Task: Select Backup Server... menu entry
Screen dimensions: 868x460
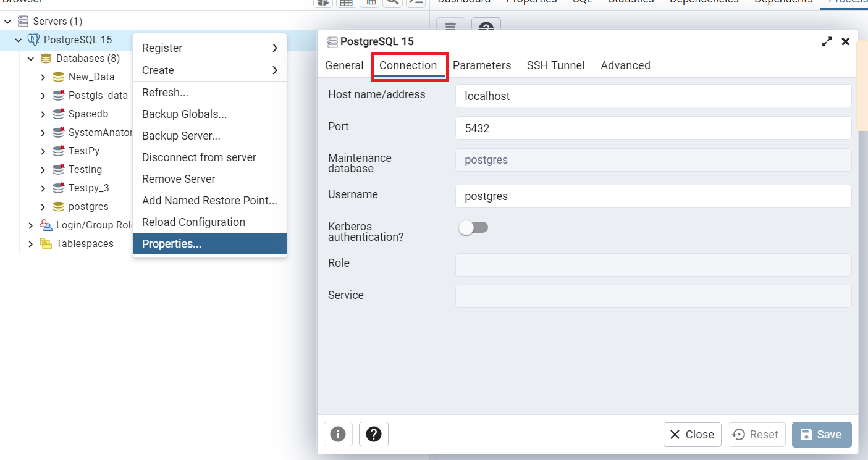Action: [209, 136]
